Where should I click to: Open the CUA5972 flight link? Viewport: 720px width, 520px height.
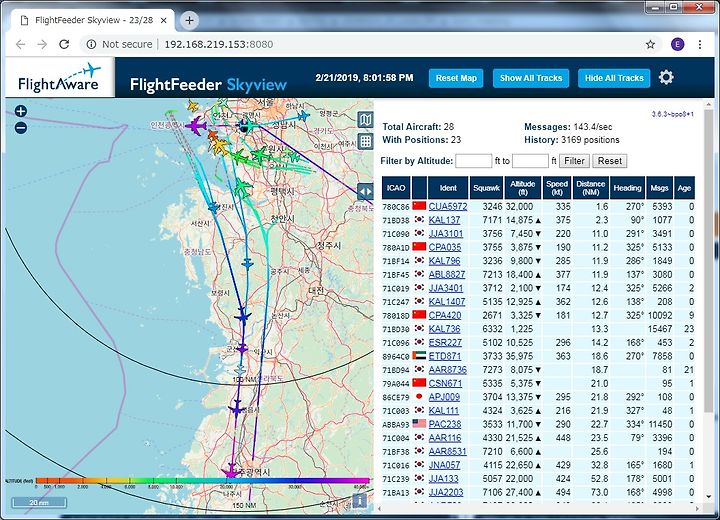tap(448, 207)
